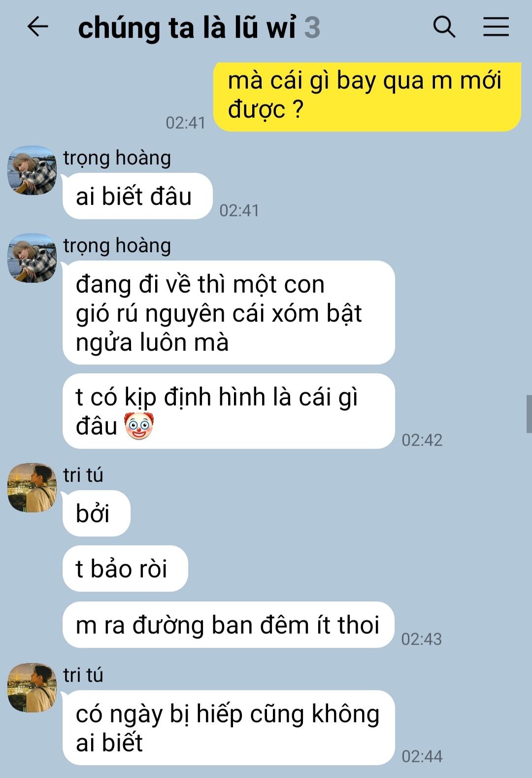The image size is (532, 778).
Task: Tap member count number 3
Action: tap(312, 28)
